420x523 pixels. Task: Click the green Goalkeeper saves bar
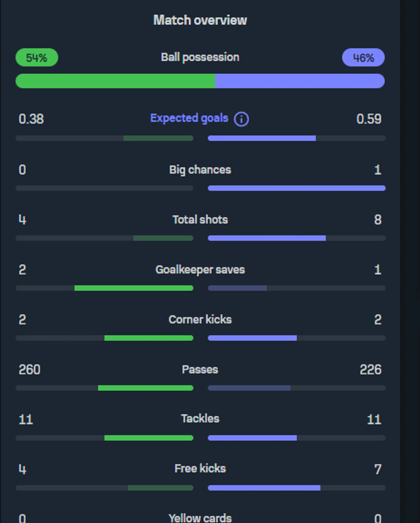tap(134, 288)
